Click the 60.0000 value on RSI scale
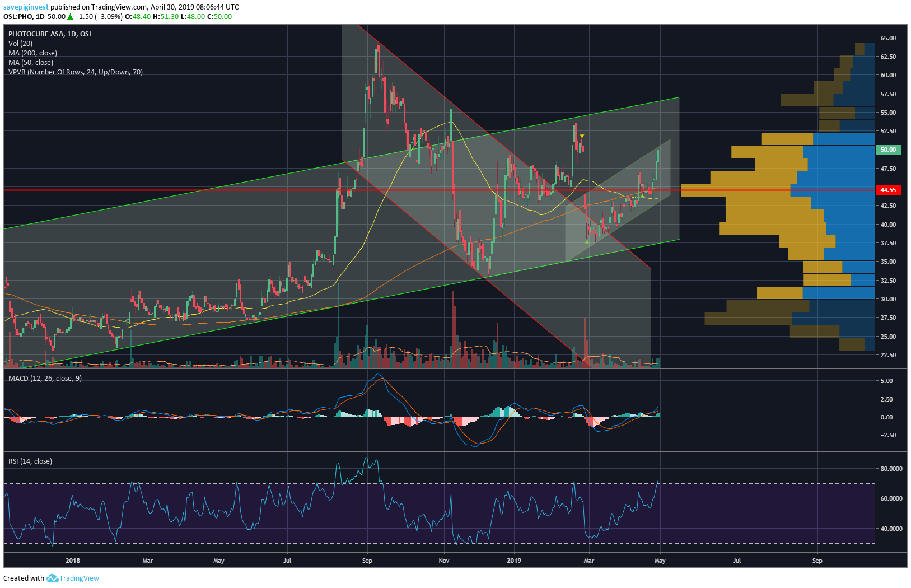Viewport: 911px width, 588px height. [891, 498]
